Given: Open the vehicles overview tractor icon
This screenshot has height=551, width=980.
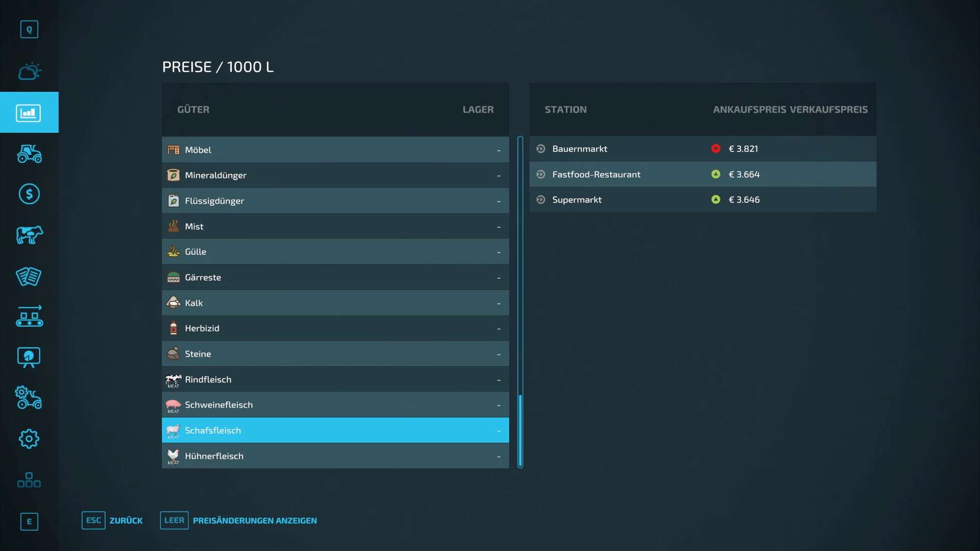Looking at the screenshot, I should (x=29, y=154).
